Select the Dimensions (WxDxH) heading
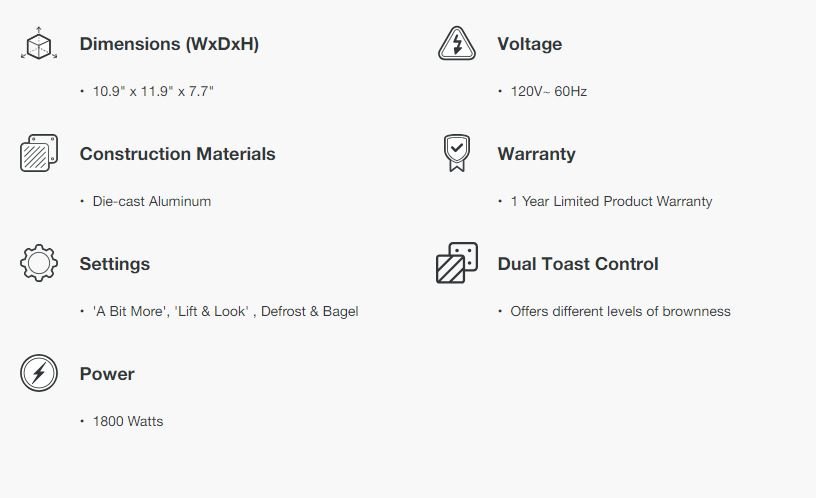The height and width of the screenshot is (498, 816). pos(169,44)
